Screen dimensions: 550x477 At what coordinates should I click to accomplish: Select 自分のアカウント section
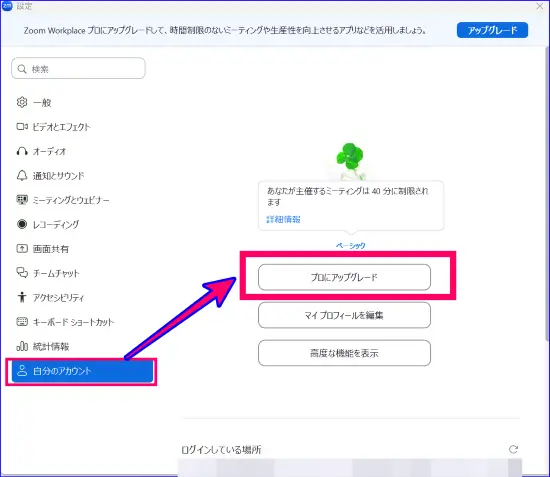[82, 371]
